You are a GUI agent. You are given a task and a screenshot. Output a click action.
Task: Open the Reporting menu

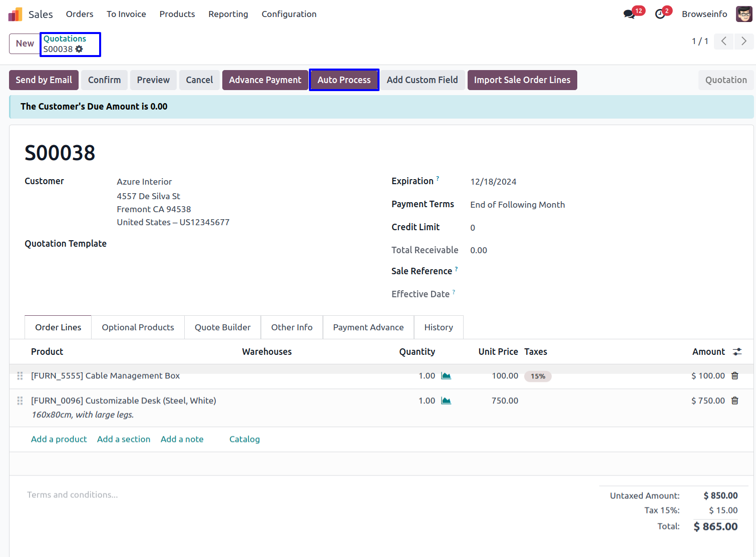click(x=228, y=14)
